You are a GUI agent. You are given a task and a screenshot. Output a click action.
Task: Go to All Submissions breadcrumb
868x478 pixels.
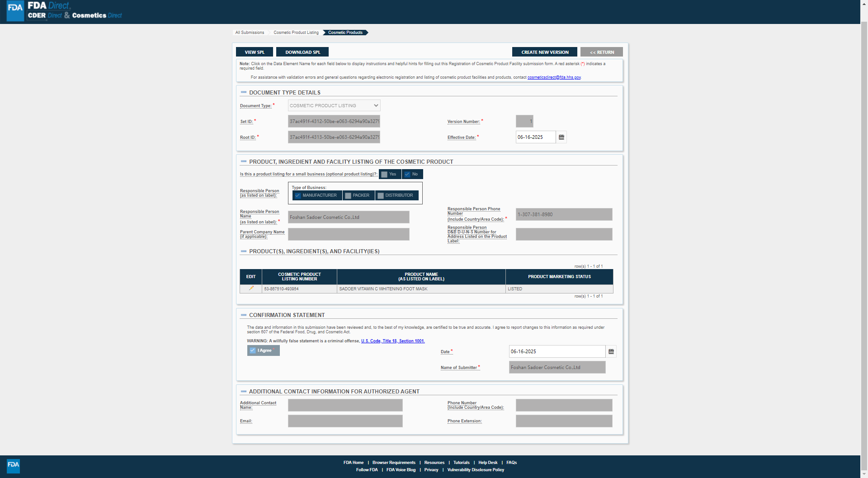[250, 33]
